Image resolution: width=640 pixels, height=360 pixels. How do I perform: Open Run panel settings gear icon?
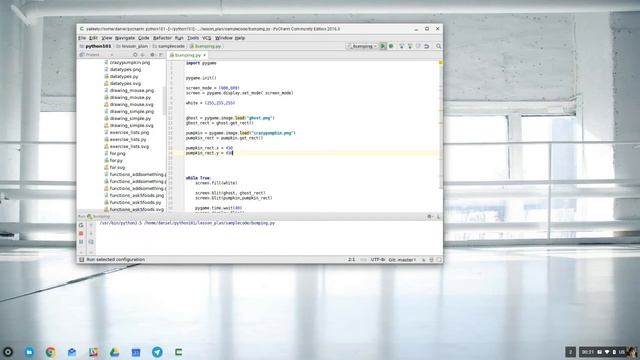[x=429, y=216]
